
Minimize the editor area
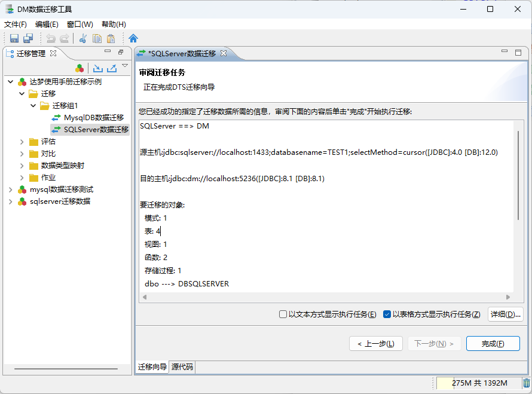tap(505, 51)
